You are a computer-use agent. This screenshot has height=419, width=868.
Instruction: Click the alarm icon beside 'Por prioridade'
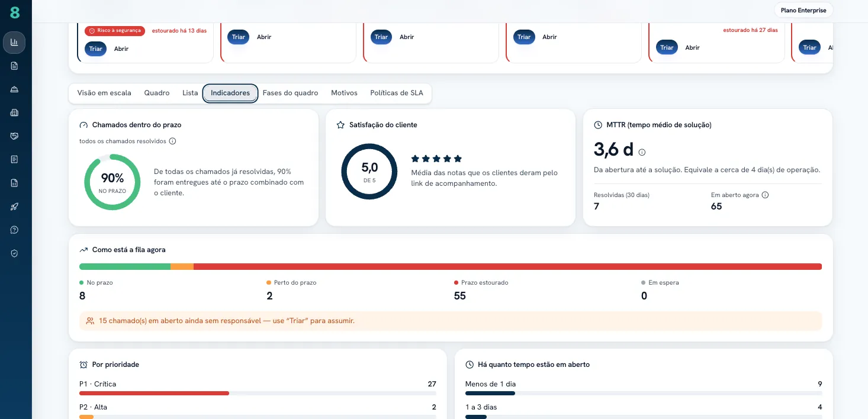83,365
